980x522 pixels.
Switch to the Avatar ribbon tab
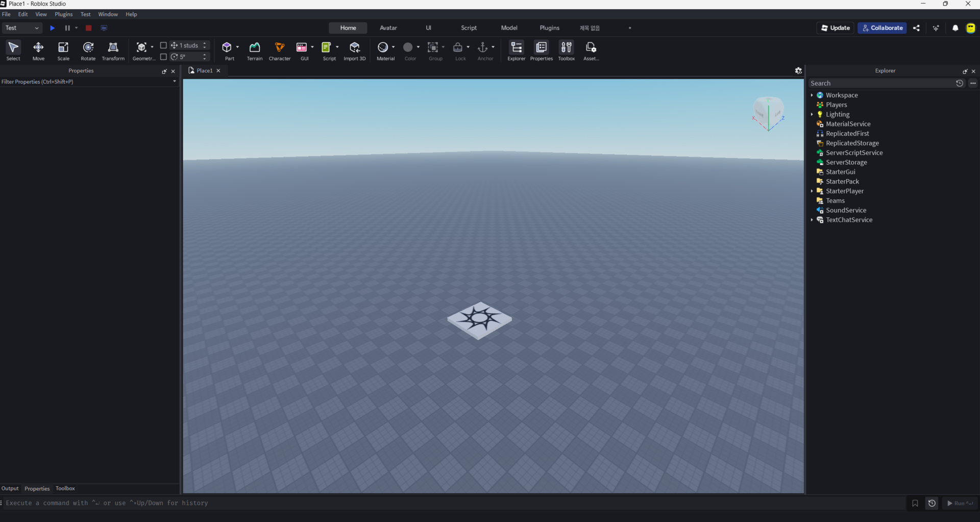point(388,28)
